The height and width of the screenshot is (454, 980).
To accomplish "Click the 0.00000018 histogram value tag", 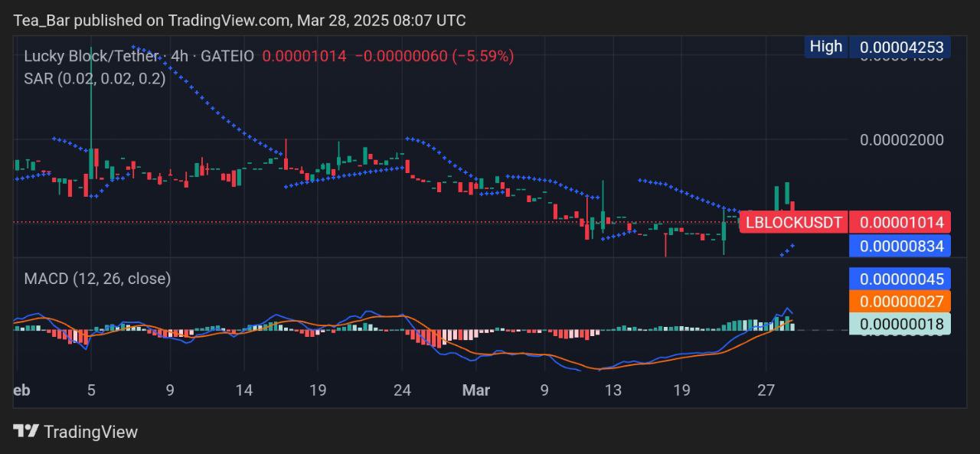I will [901, 324].
